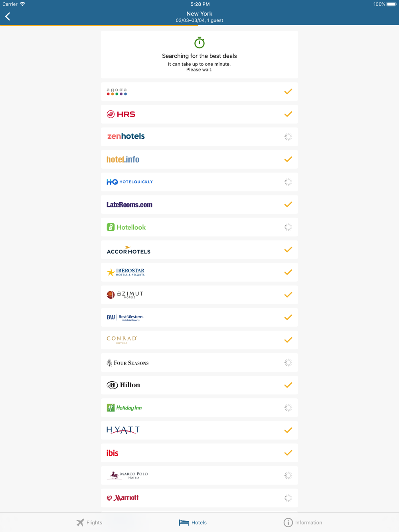Tap the Hilton logo

point(123,385)
